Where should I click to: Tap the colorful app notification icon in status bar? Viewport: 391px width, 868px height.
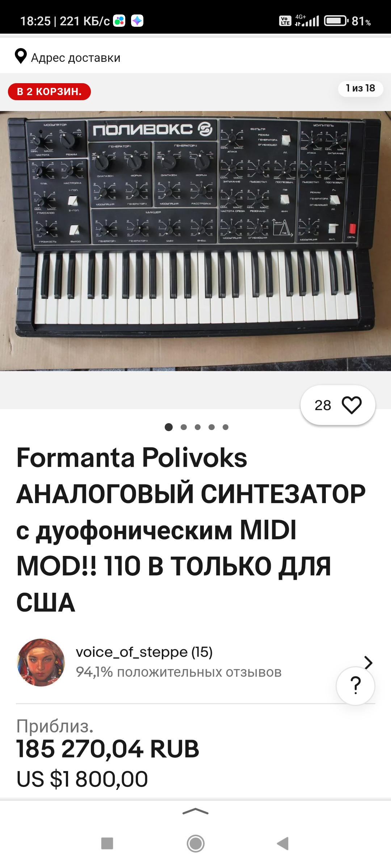coord(119,21)
